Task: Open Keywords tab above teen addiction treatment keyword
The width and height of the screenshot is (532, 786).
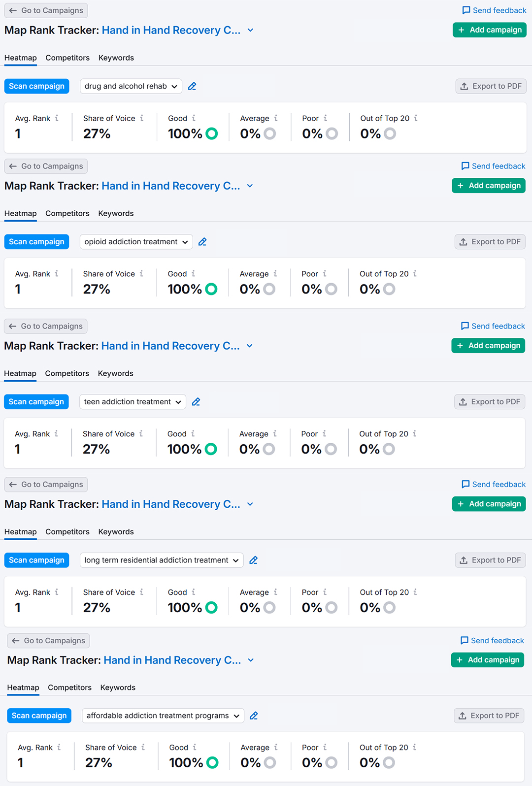Action: [x=115, y=373]
